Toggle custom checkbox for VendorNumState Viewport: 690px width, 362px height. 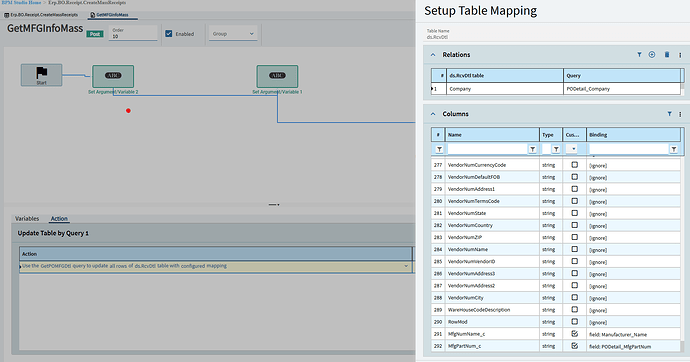[x=574, y=213]
